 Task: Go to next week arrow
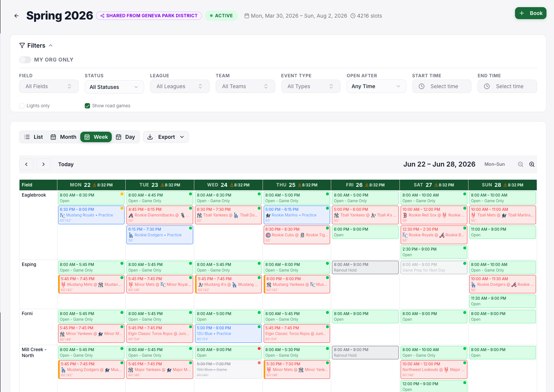click(x=44, y=164)
